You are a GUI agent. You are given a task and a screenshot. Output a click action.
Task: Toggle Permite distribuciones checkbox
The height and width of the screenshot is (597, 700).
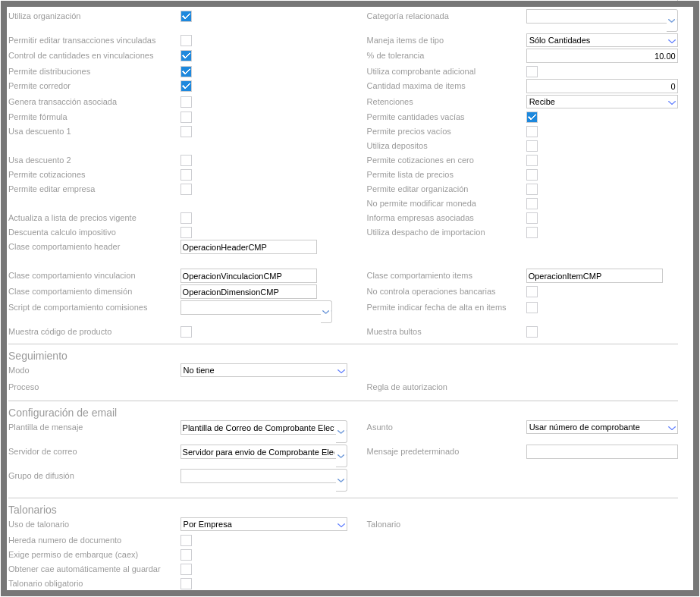click(x=186, y=71)
